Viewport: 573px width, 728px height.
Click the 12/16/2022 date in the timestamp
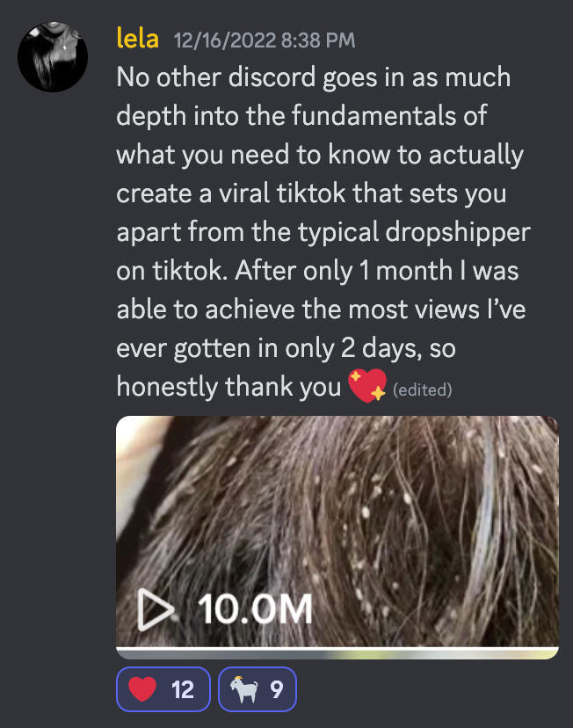[x=225, y=40]
